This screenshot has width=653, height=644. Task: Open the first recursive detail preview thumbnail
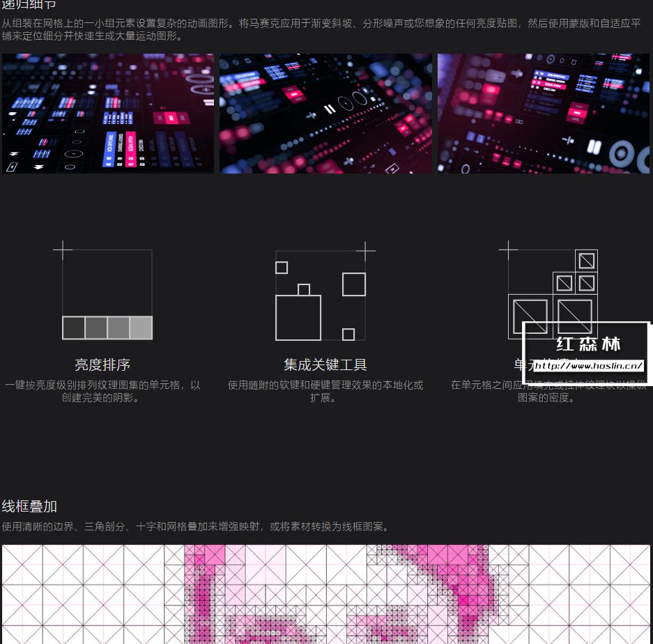click(x=108, y=114)
